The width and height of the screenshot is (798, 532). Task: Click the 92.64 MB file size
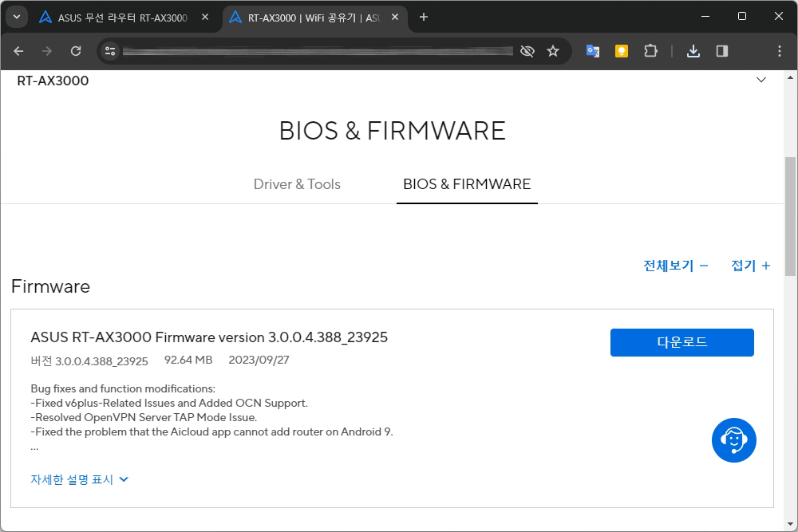point(188,360)
